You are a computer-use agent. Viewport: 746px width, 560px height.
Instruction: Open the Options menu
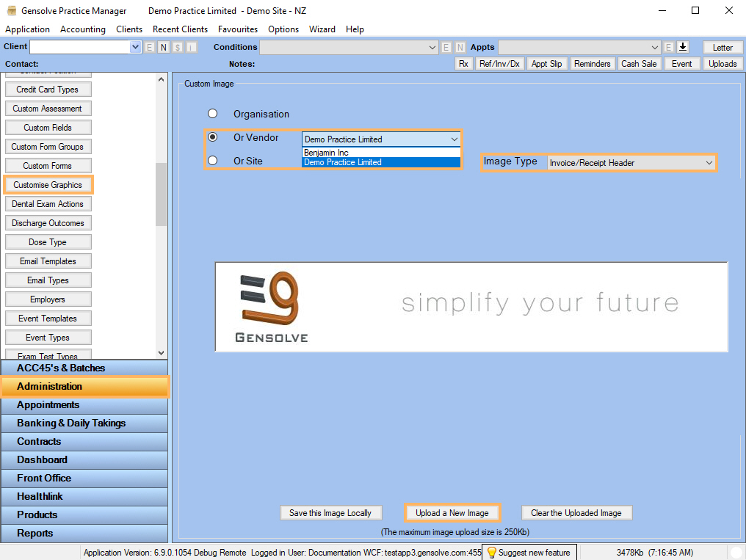[x=283, y=29]
